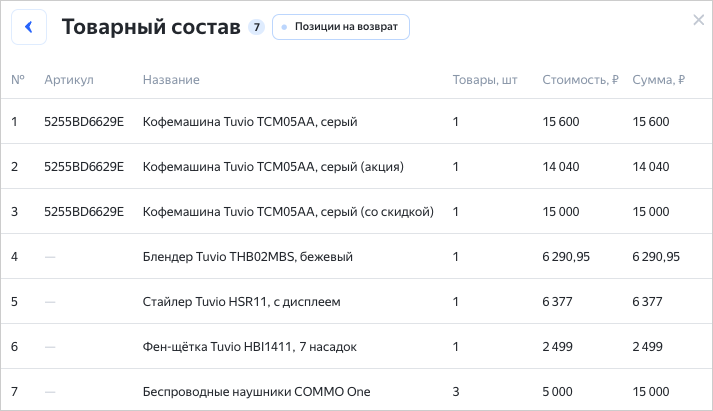Click the Сумма, ₽ column header
Screen dimensions: 713x411
pos(658,80)
